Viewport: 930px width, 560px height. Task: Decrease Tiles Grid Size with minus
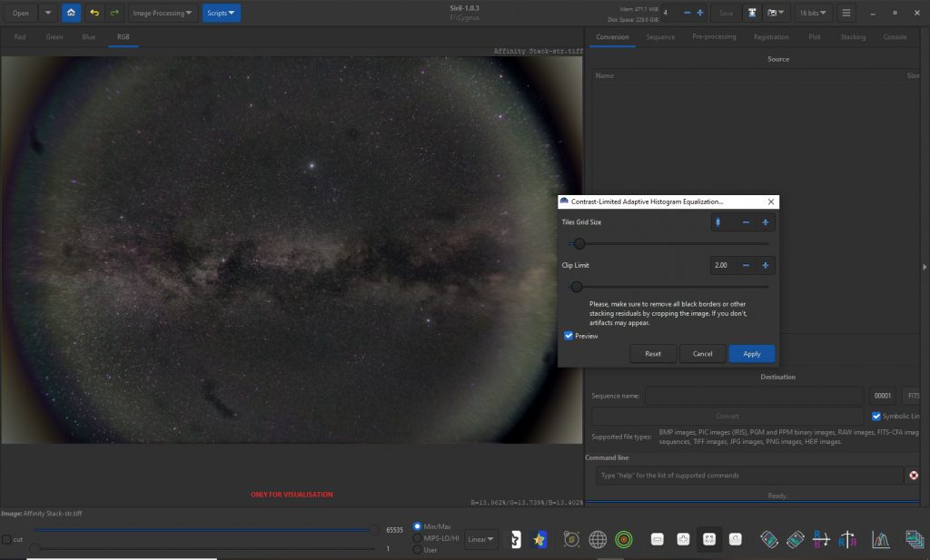[746, 222]
